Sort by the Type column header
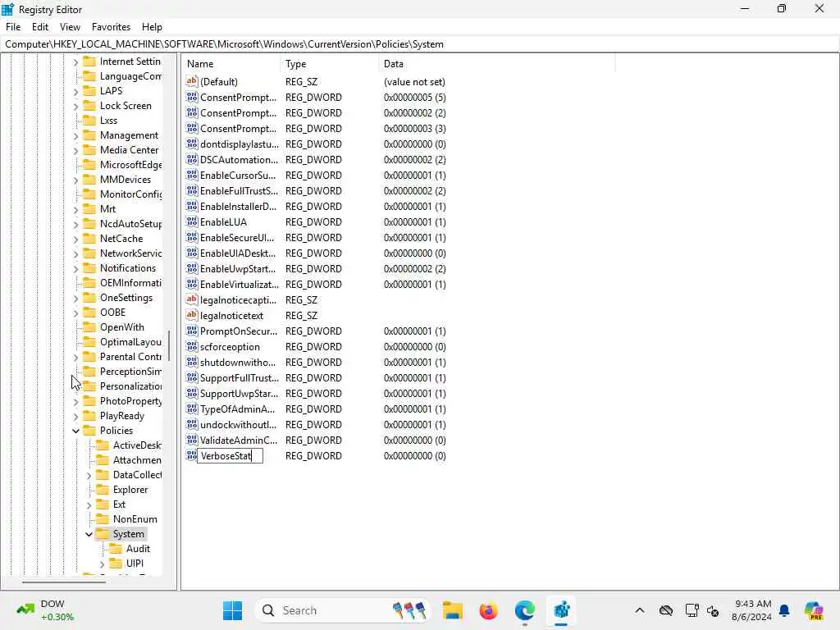The height and width of the screenshot is (630, 840). pyautogui.click(x=330, y=64)
